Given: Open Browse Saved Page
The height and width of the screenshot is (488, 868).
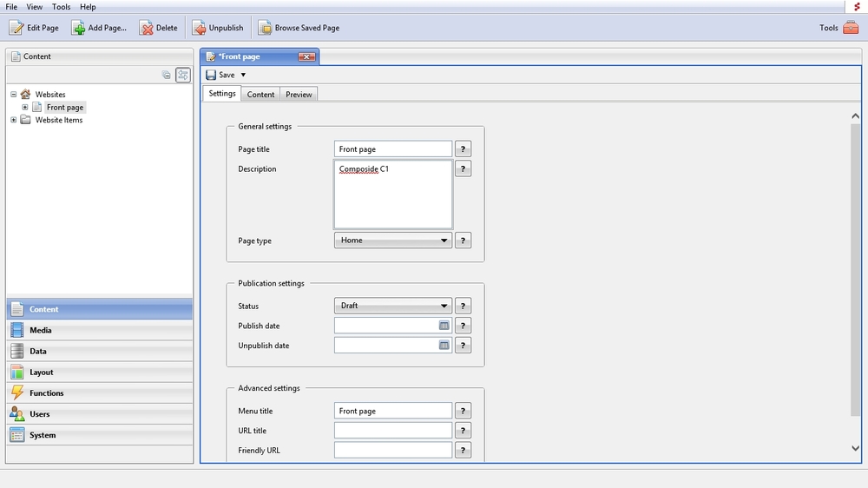Looking at the screenshot, I should tap(265, 28).
